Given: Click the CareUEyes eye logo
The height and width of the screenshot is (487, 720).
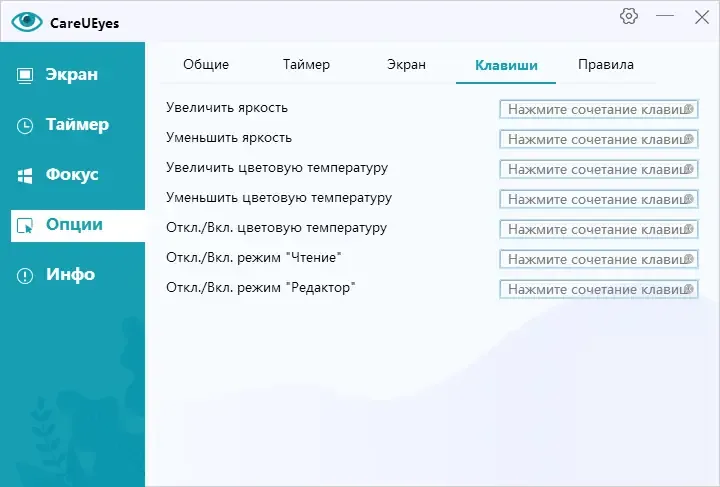Looking at the screenshot, I should coord(27,22).
